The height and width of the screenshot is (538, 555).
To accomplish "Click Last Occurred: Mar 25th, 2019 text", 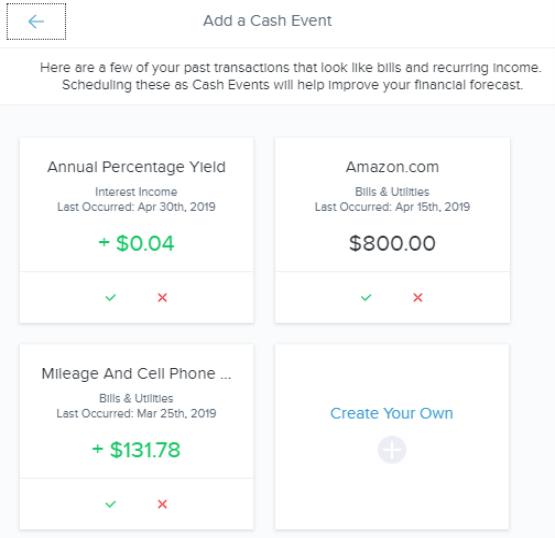I will (136, 413).
